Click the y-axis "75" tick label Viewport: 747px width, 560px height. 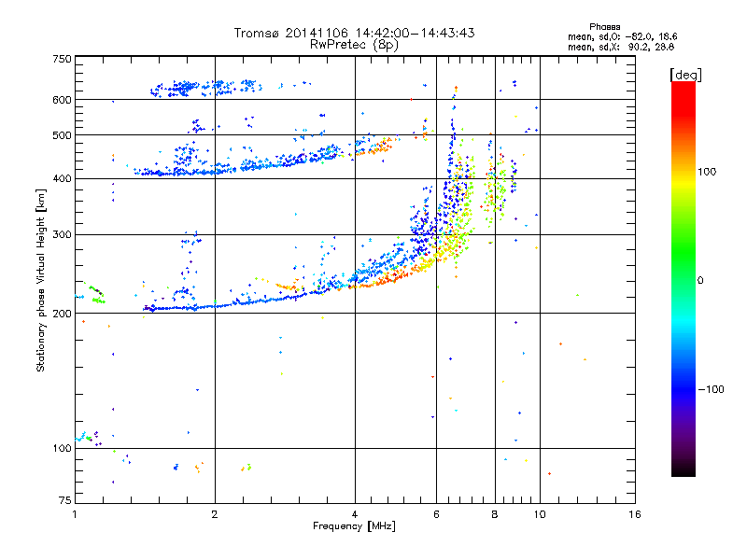[x=65, y=500]
